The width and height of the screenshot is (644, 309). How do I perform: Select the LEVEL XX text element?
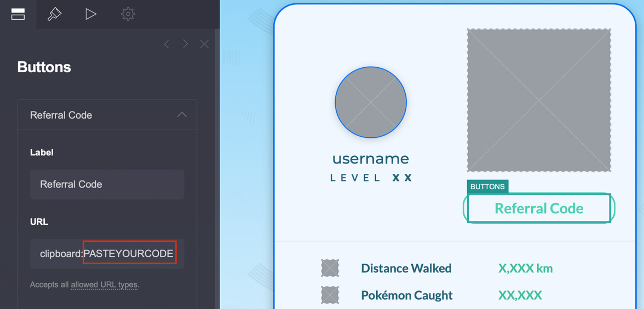click(x=371, y=178)
